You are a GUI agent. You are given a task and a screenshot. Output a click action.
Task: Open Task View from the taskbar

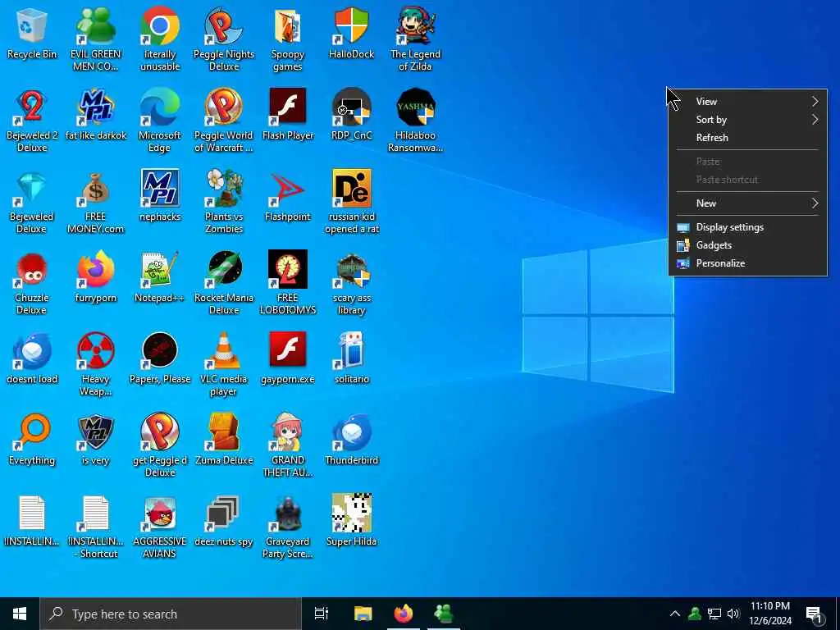coord(322,614)
